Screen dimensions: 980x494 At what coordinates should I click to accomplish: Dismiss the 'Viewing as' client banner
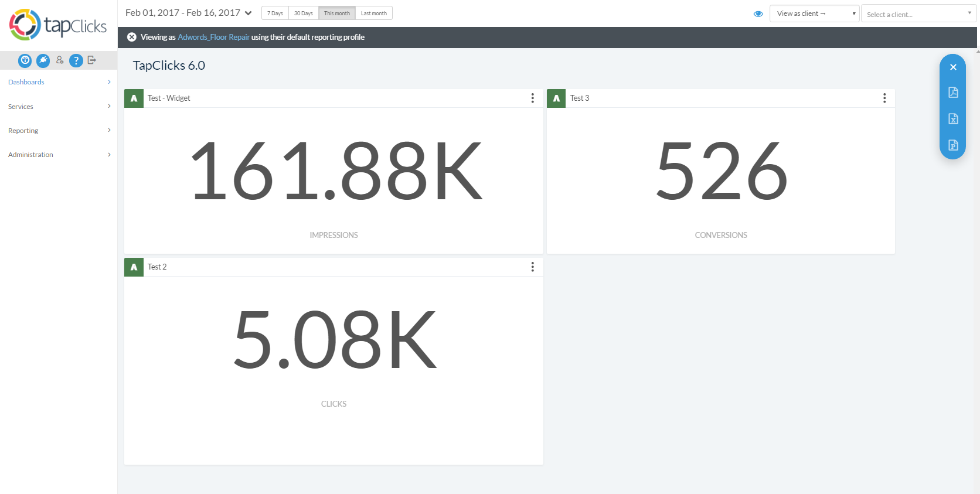132,37
